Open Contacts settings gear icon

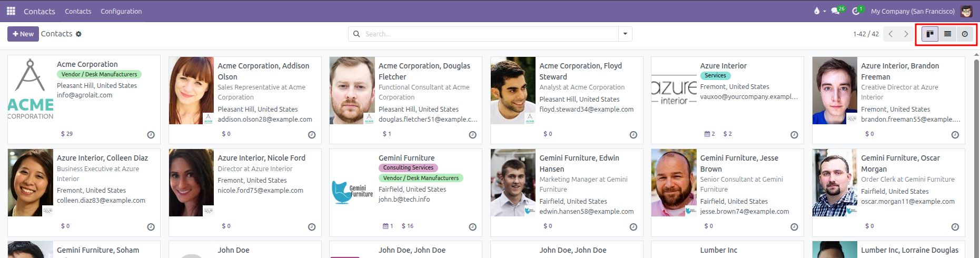click(78, 34)
